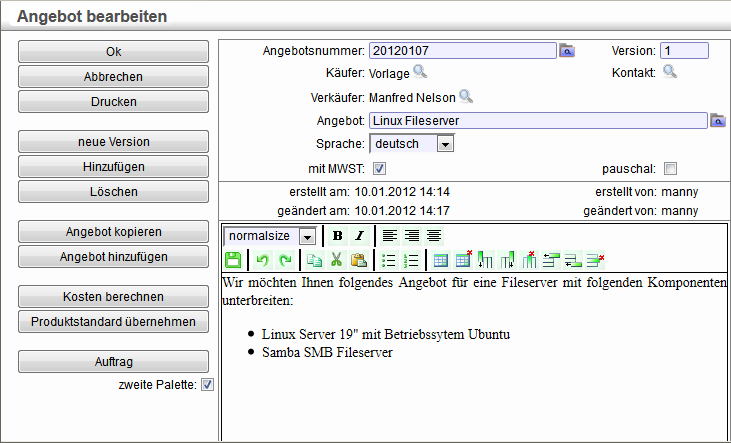Insert a numbered list
The height and width of the screenshot is (443, 731).
tap(410, 260)
